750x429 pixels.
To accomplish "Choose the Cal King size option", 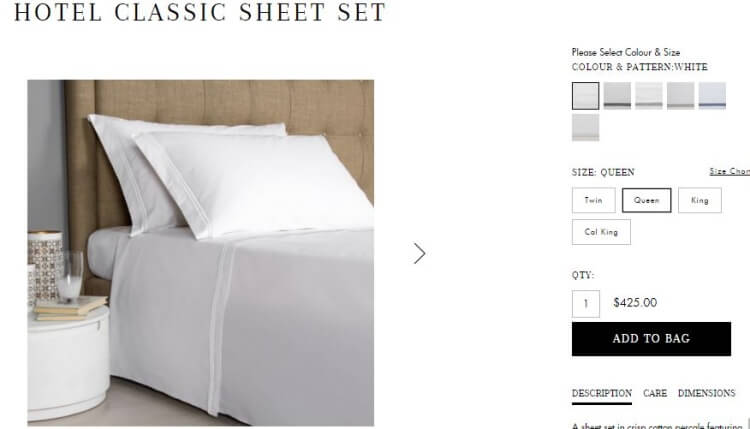I will [601, 232].
